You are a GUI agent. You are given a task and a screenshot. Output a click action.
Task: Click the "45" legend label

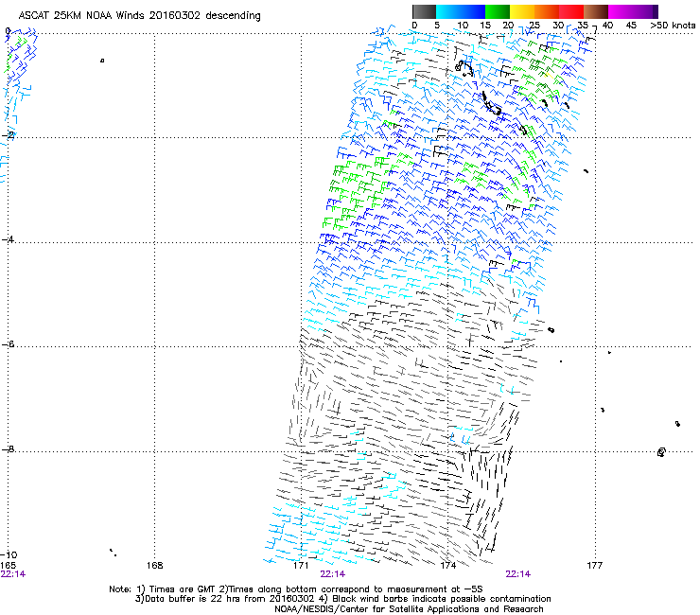coord(631,26)
